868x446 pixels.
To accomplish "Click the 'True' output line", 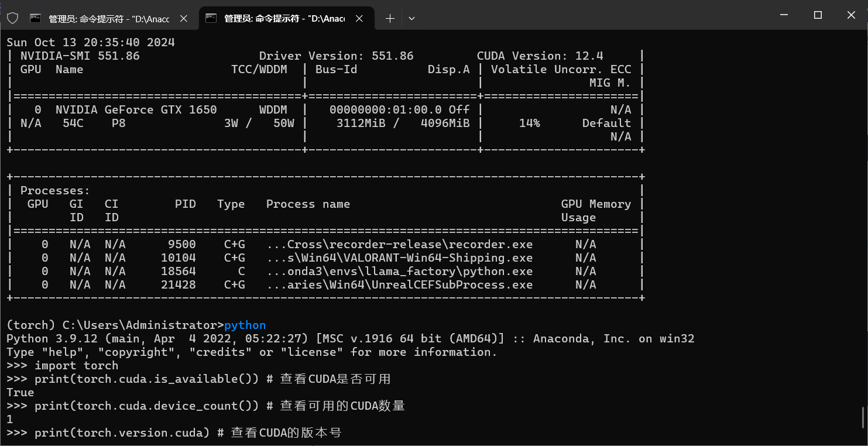I will pyautogui.click(x=20, y=392).
